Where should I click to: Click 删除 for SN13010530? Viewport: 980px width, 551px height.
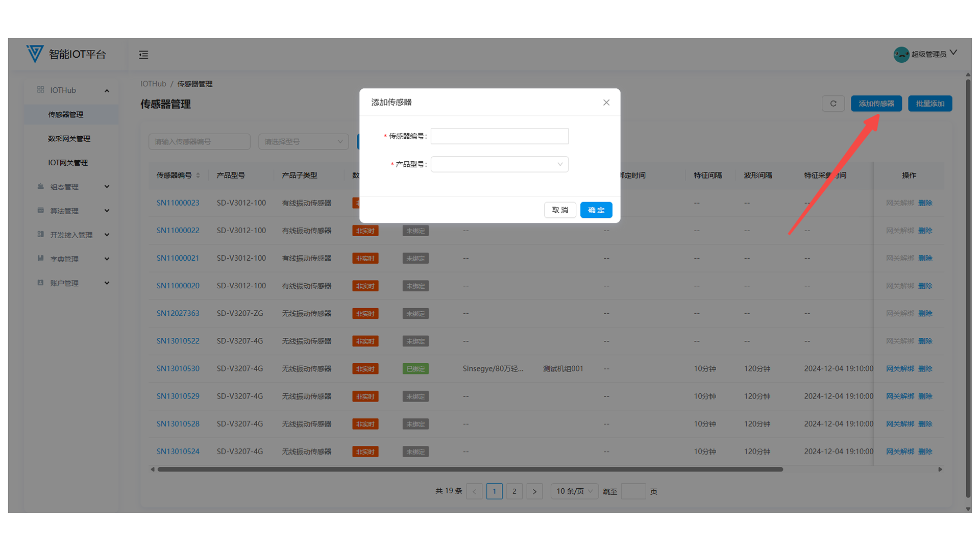[x=925, y=369]
